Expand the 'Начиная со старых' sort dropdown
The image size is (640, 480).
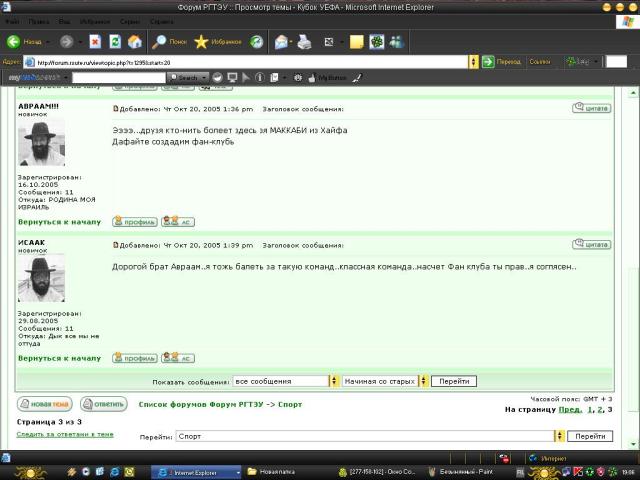(423, 381)
